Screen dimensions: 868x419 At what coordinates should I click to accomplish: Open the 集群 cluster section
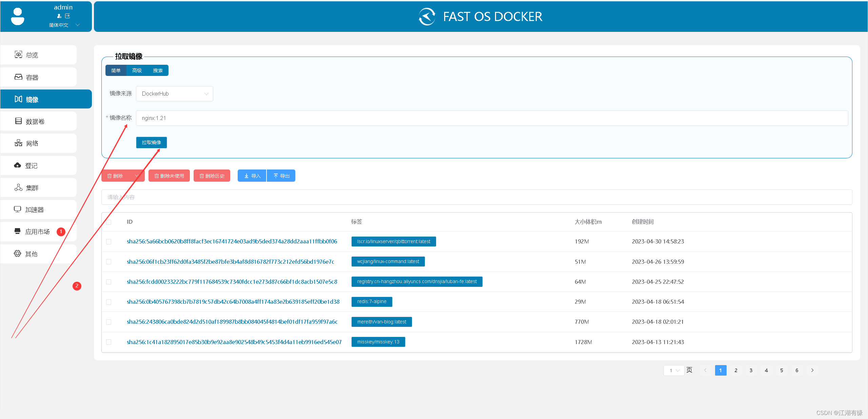(x=38, y=187)
